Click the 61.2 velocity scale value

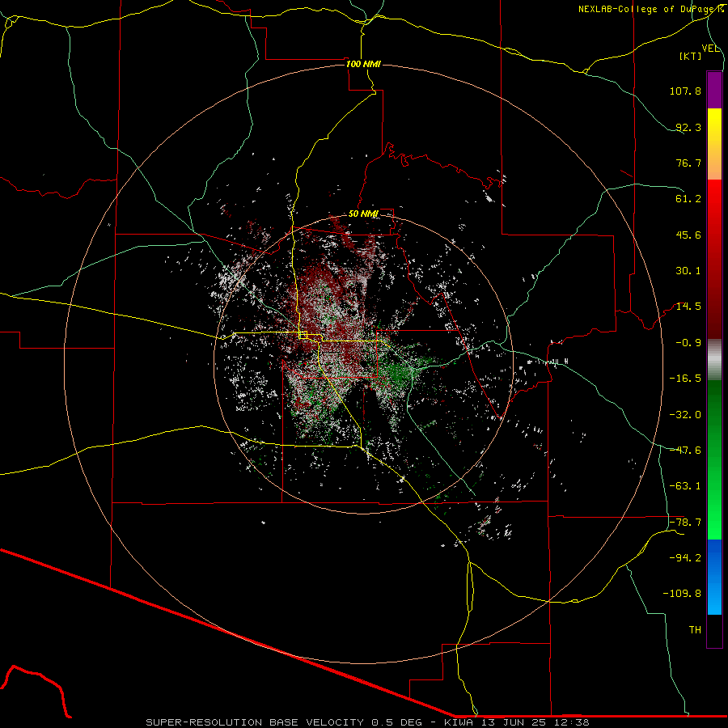688,199
